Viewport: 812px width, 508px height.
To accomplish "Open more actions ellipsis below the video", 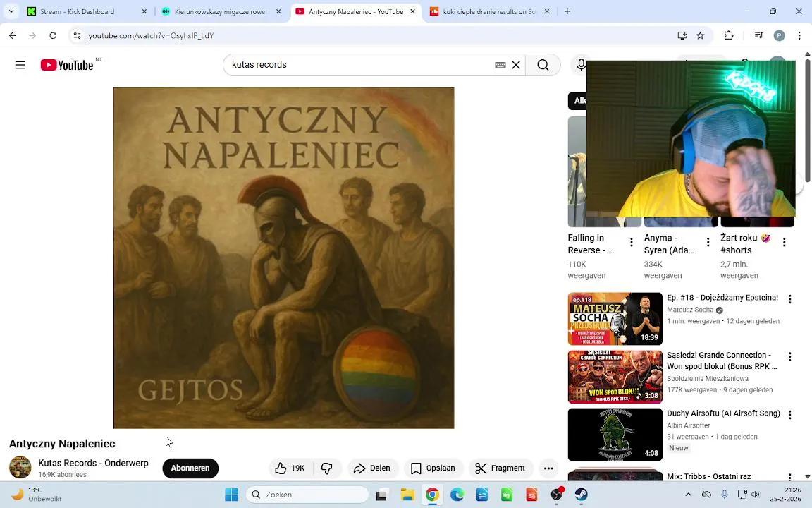I will (548, 468).
